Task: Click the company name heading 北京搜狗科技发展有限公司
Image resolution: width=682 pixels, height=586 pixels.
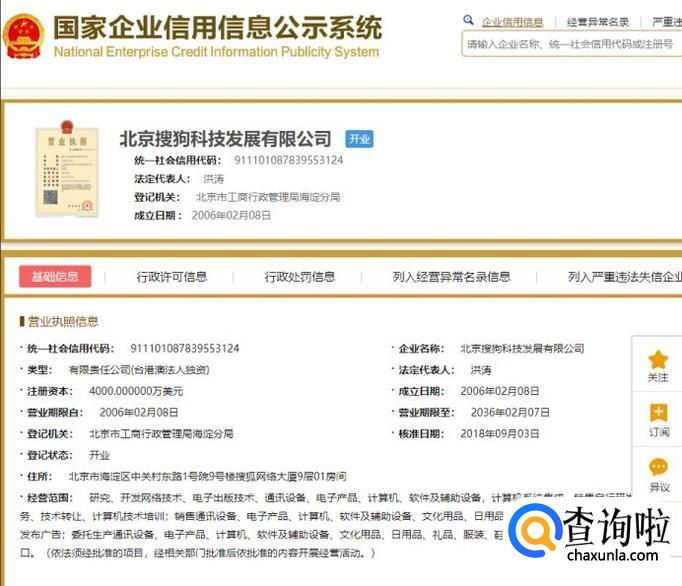Action: click(x=225, y=139)
